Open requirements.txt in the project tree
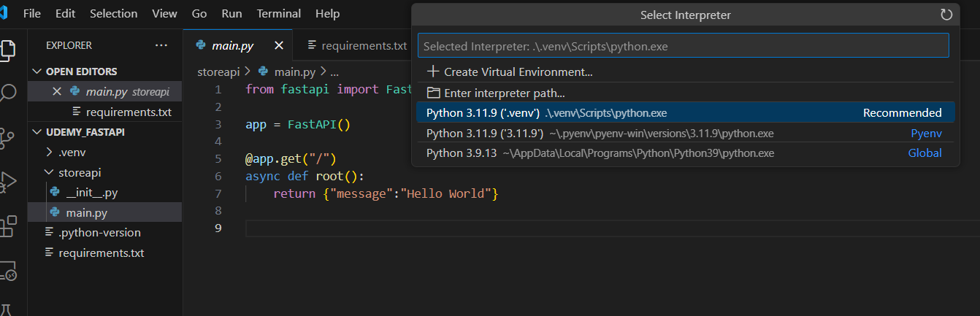The height and width of the screenshot is (316, 980). tap(105, 253)
